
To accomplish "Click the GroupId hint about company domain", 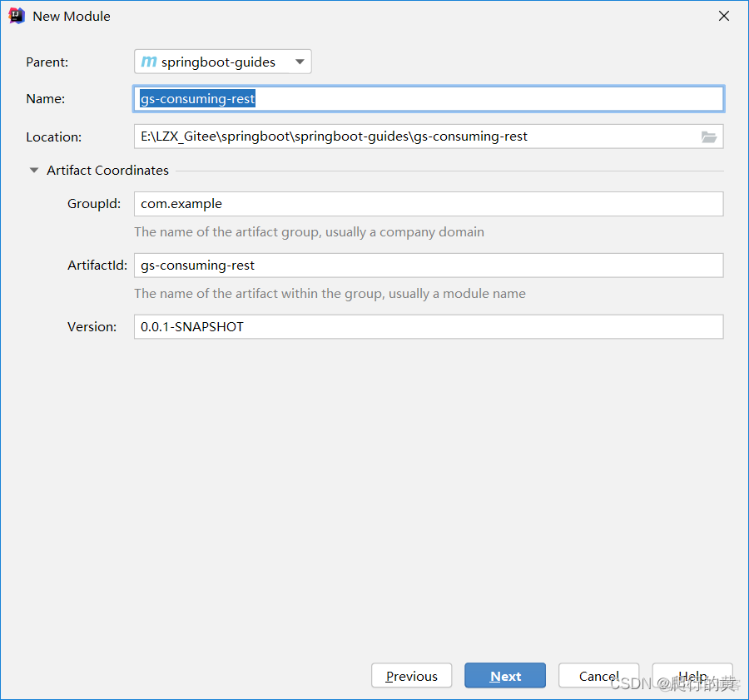I will (309, 232).
